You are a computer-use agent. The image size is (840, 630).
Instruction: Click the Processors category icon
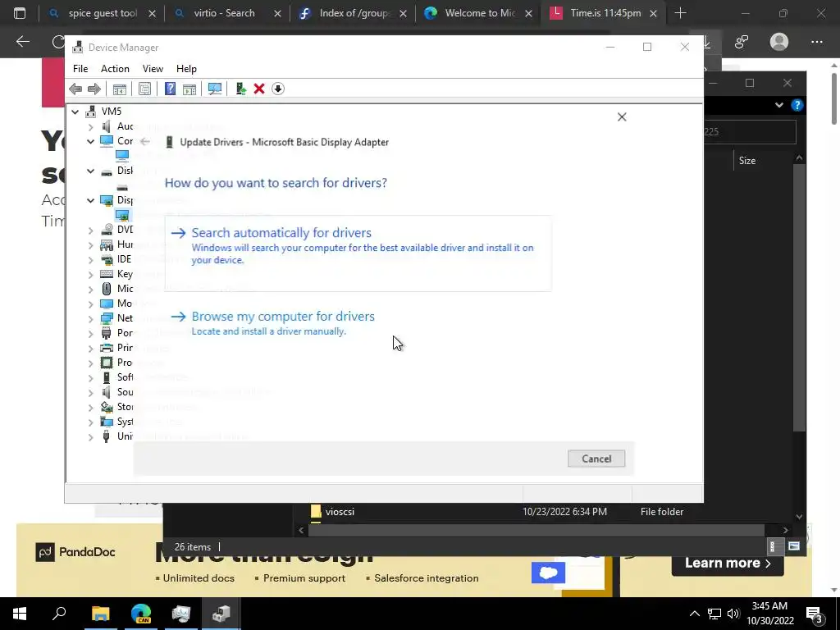coord(107,362)
